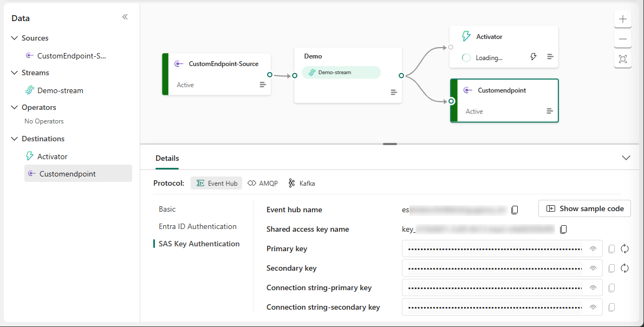644x327 pixels.
Task: Select the Event Hub protocol
Action: [217, 184]
